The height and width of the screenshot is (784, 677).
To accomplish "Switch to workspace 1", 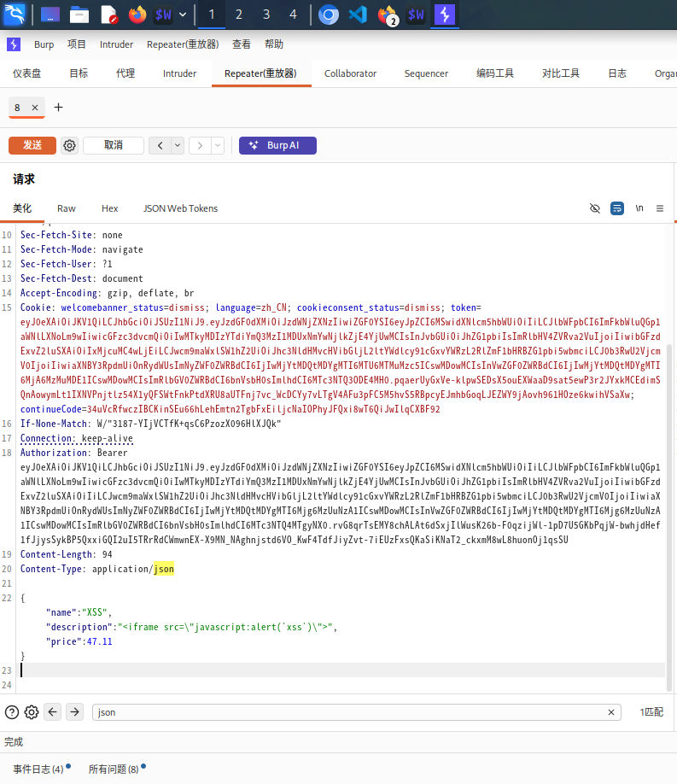I will [212, 15].
